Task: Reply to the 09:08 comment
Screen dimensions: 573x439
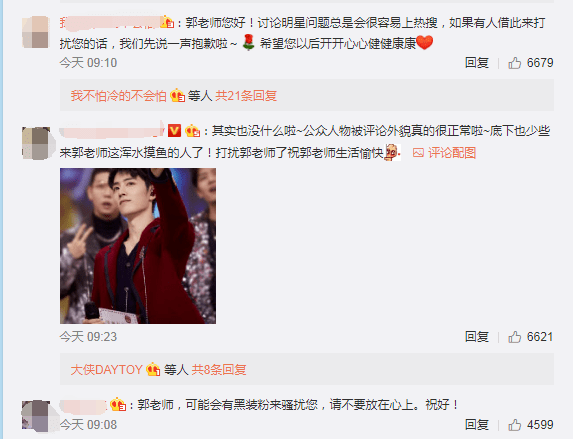Action: [x=477, y=425]
